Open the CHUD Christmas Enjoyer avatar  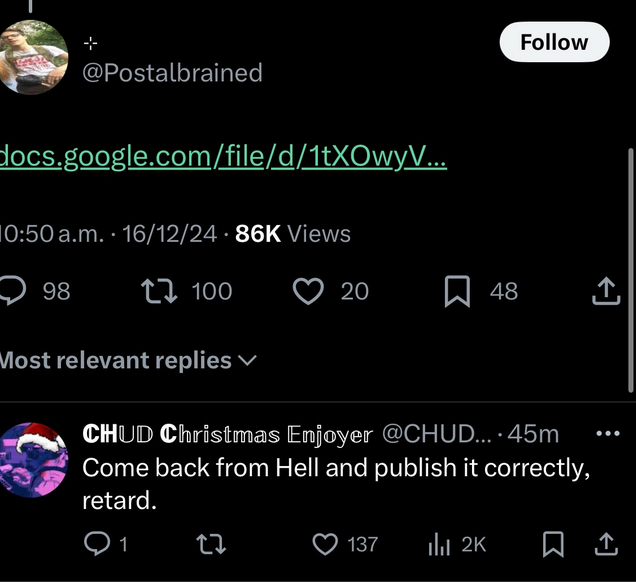point(33,459)
